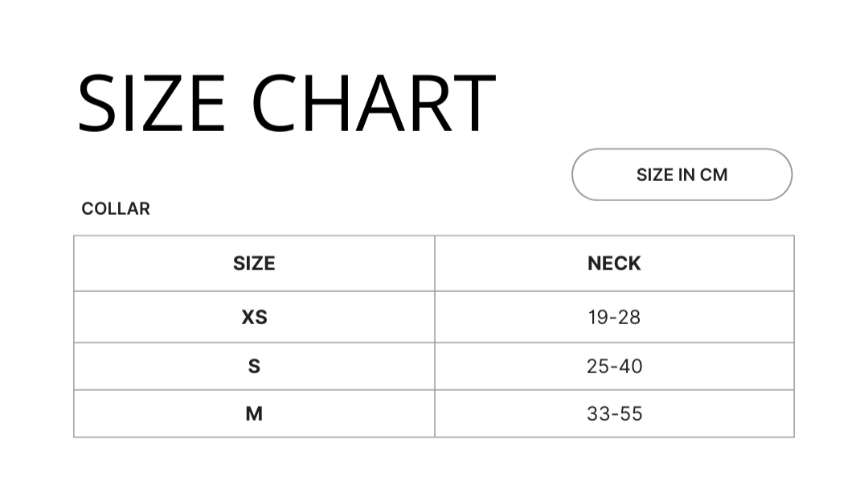Click the NECK column header
Viewport: 868px width, 489px height.
point(615,263)
